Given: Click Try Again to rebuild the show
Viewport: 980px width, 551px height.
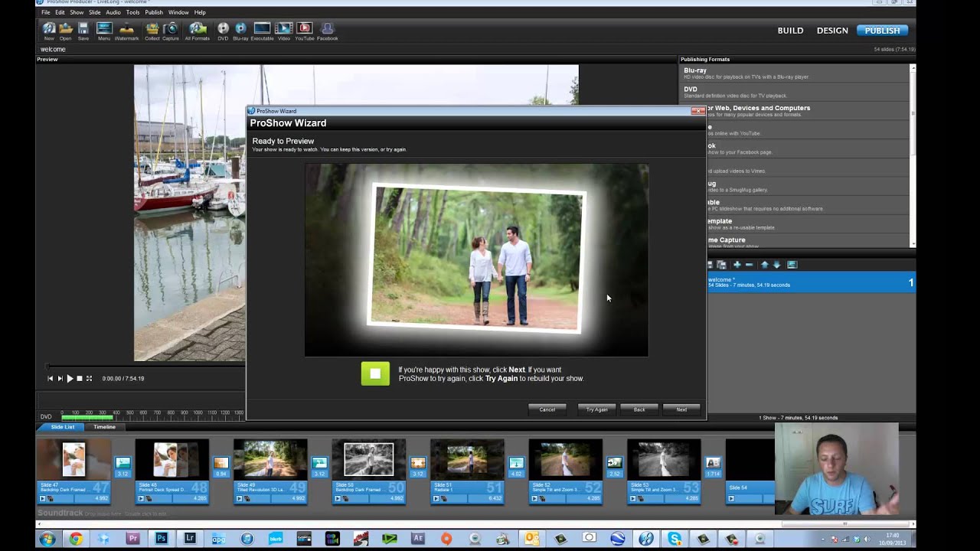Looking at the screenshot, I should point(596,409).
